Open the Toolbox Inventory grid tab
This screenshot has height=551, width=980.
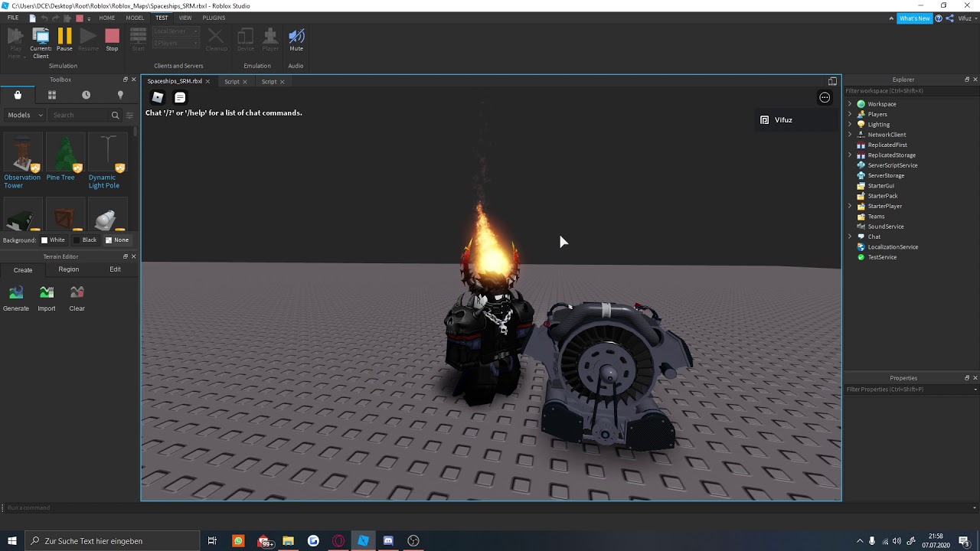(52, 95)
